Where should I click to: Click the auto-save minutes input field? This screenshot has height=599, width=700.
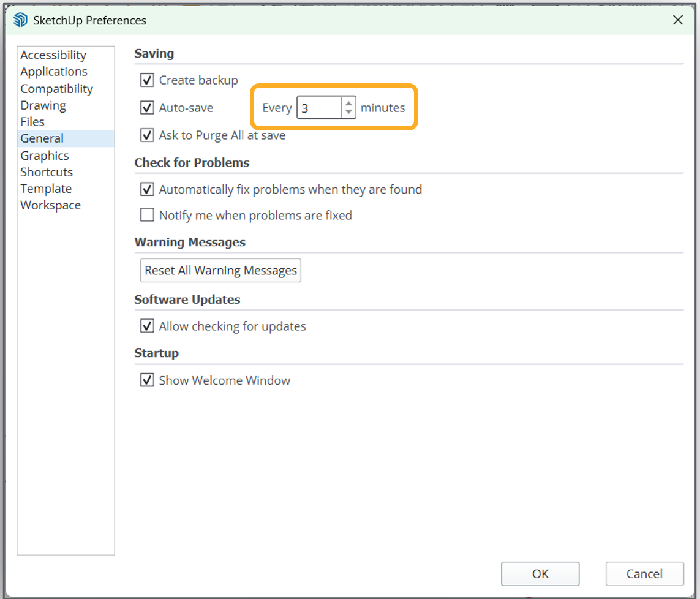pyautogui.click(x=319, y=108)
